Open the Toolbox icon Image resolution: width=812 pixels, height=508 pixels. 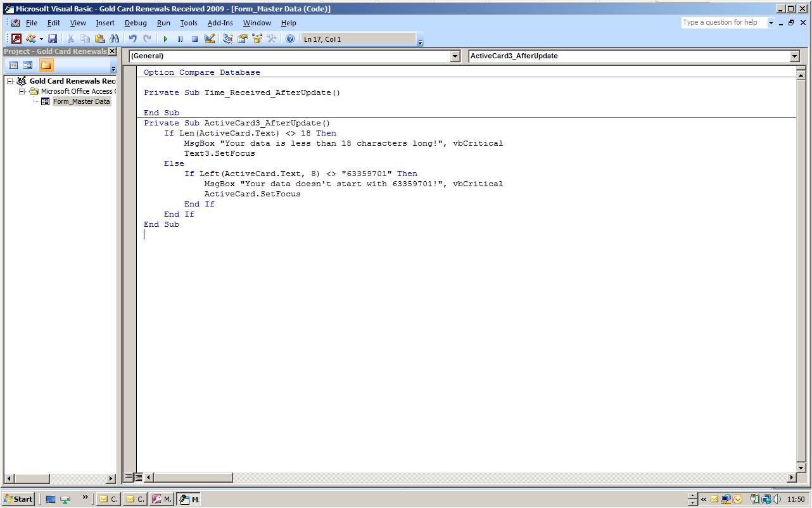point(272,39)
